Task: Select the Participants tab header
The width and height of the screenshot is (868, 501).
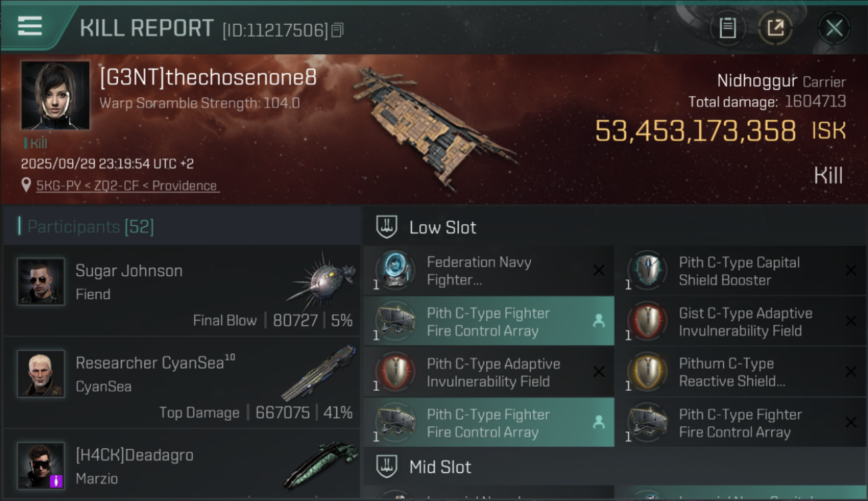Action: coord(90,227)
